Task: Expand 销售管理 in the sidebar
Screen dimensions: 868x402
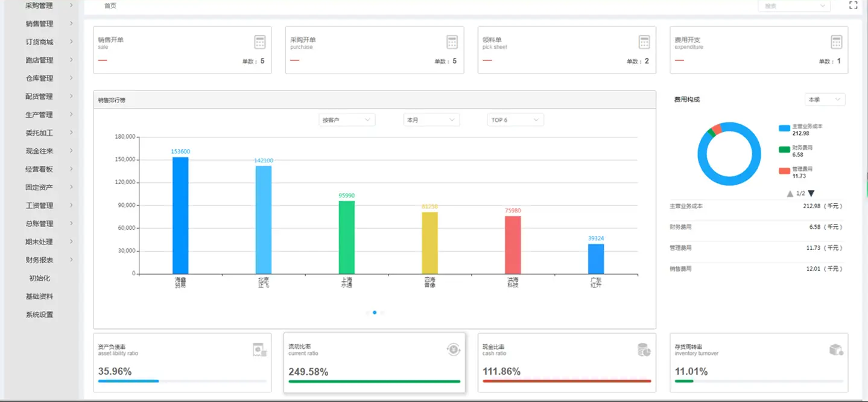Action: [40, 24]
